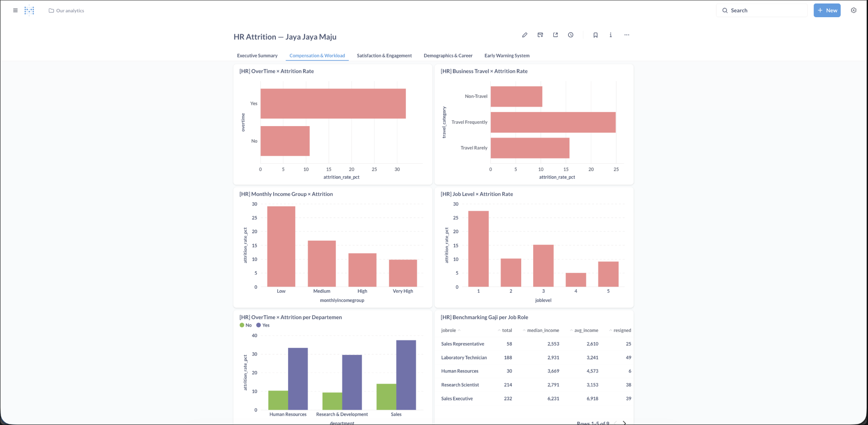Click the purple Sales overtime Yes bar

point(406,375)
